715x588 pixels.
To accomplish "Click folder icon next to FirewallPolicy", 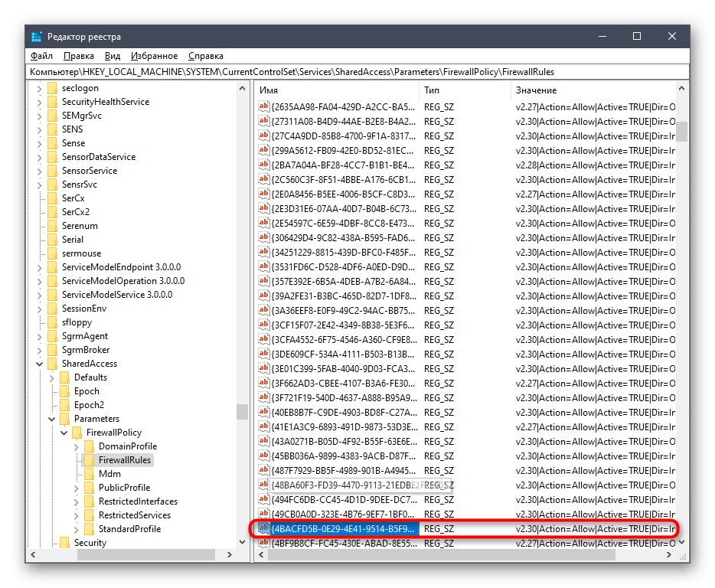I will (77, 433).
